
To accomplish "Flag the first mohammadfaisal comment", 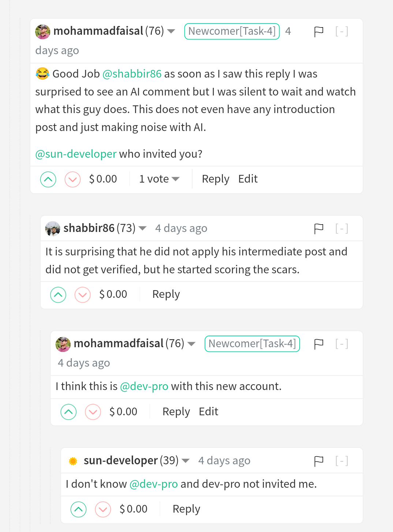I will [x=319, y=31].
